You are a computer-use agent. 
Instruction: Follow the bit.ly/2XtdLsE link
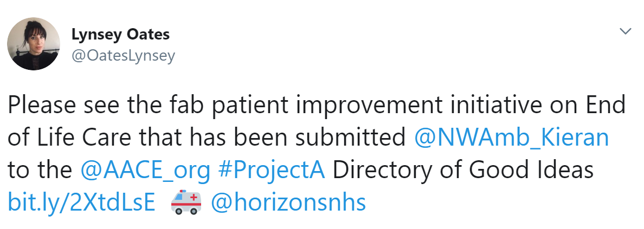tap(81, 202)
